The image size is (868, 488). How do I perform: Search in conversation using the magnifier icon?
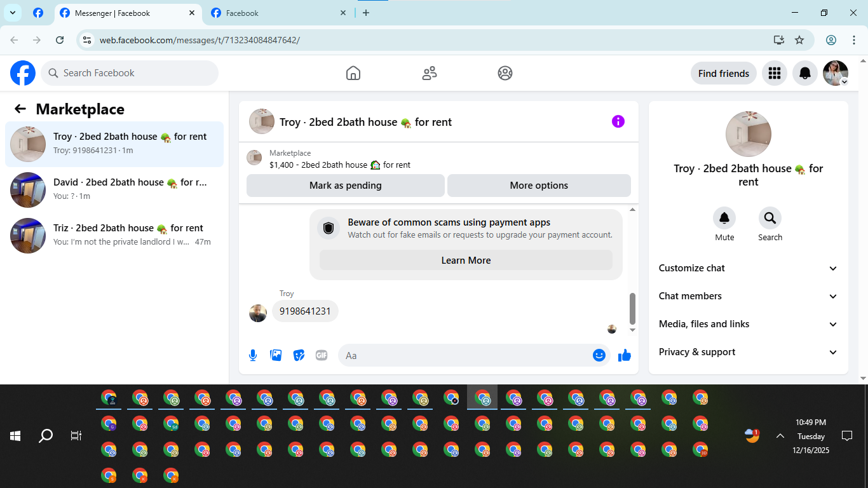[770, 218]
